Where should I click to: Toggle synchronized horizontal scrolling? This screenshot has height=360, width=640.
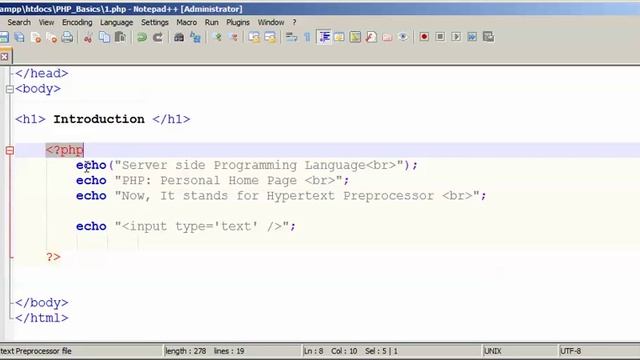pyautogui.click(x=270, y=37)
